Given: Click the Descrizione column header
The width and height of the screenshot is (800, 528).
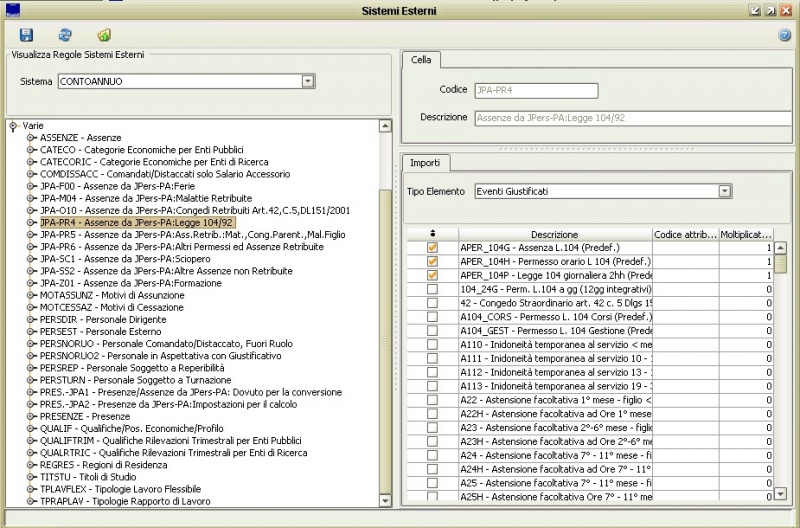Looking at the screenshot, I should pos(554,234).
